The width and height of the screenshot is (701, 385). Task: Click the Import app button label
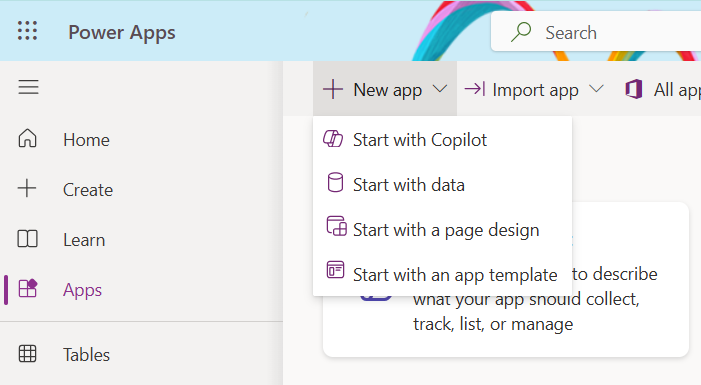coord(536,90)
